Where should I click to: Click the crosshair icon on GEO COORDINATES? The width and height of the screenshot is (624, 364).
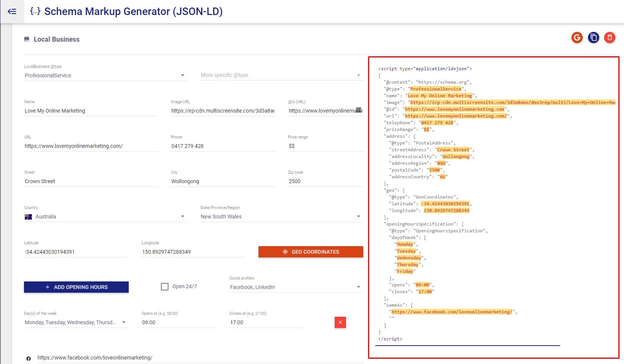[286, 252]
